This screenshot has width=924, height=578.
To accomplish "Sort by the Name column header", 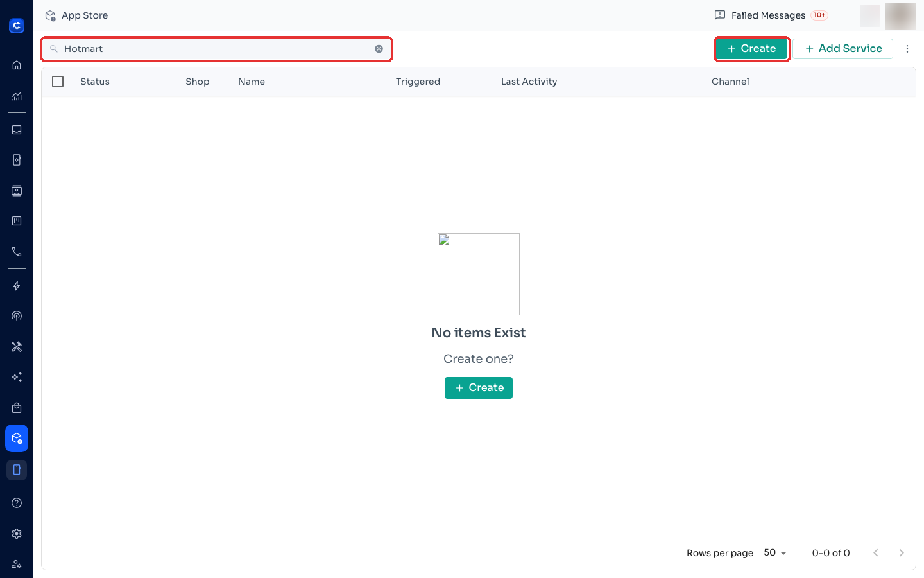I will [x=252, y=82].
